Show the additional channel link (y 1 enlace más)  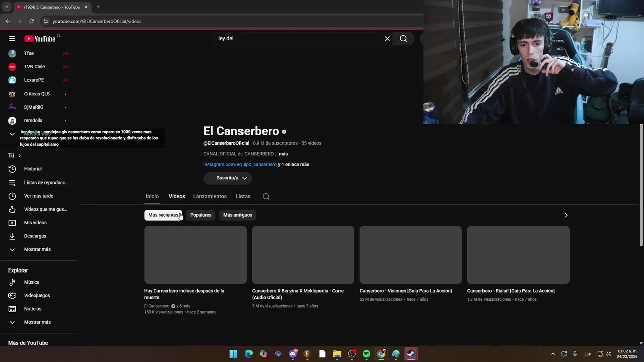(x=294, y=165)
